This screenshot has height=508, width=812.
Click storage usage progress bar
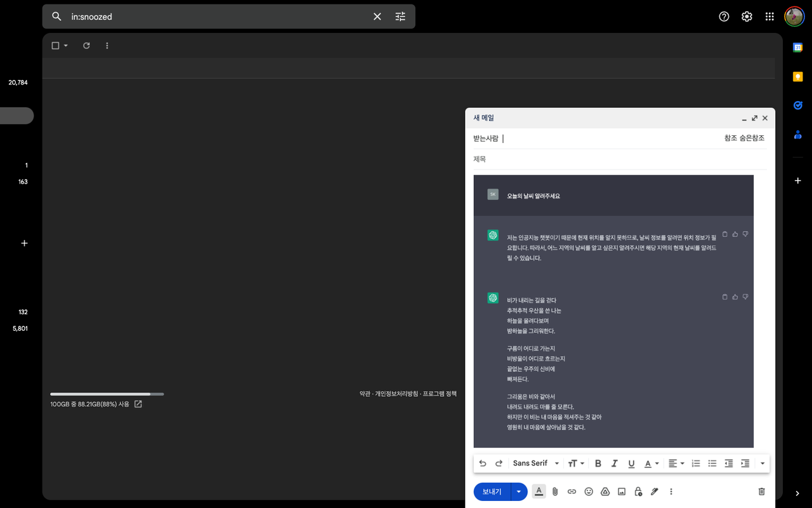pyautogui.click(x=107, y=394)
